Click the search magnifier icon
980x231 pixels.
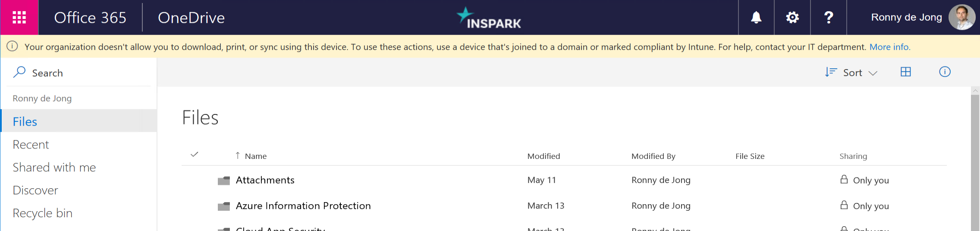19,72
